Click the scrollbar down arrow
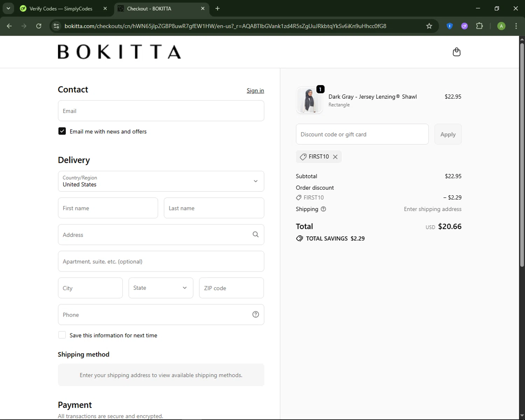The height and width of the screenshot is (420, 525). pos(522,415)
